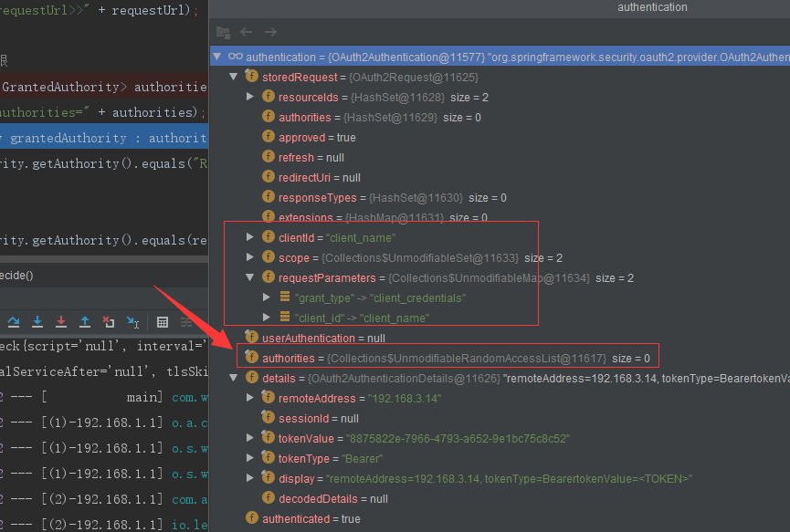Use the Force Step Into icon
Screen dimensions: 790x532
tap(61, 322)
